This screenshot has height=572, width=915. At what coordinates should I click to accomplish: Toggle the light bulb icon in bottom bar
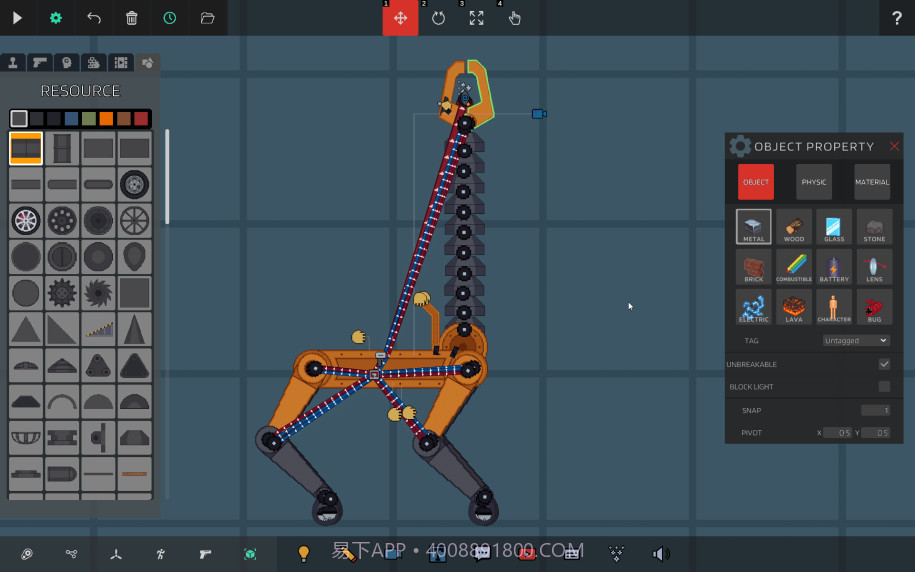(x=303, y=553)
